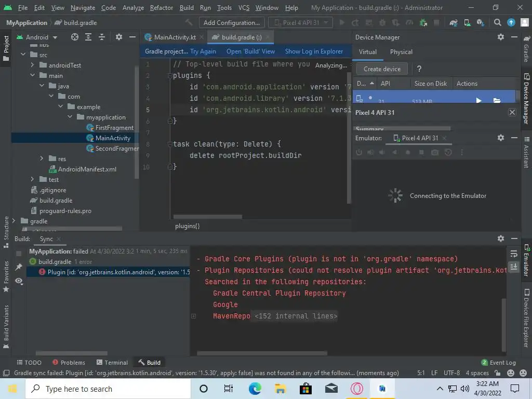
Task: Click the editor horizontal scrollbar
Action: pos(208,217)
